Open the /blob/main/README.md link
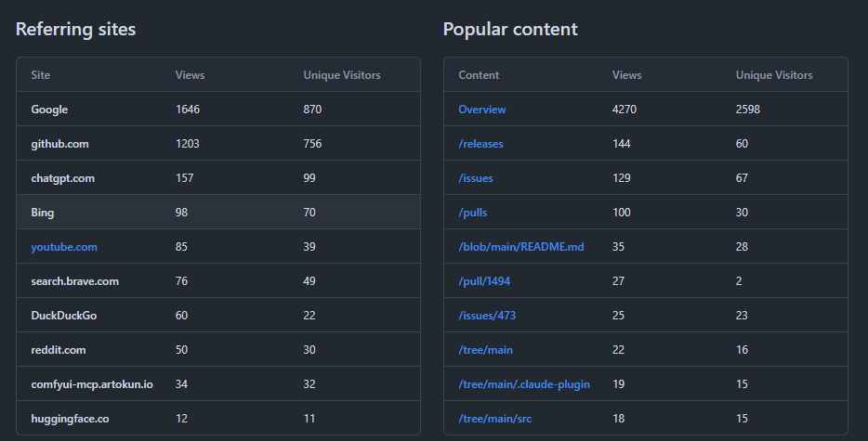Screen dimensions: 868x441 (x=521, y=247)
